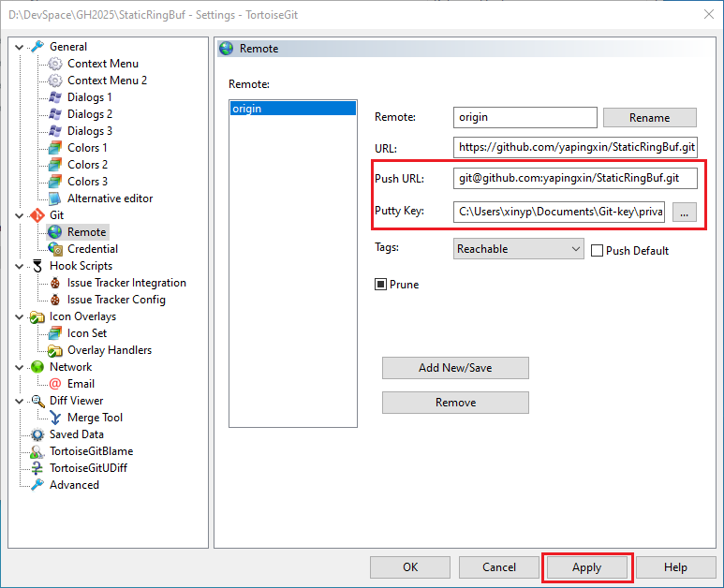Click the TortoiseGitBlame person icon

coord(37,451)
